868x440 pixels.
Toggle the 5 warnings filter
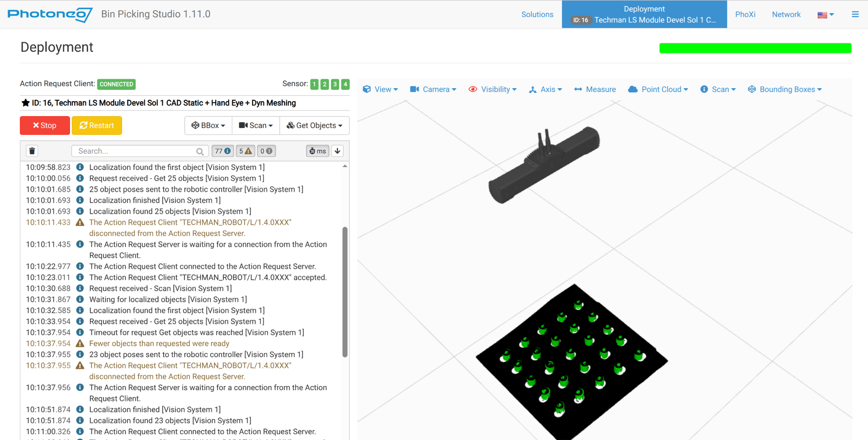(245, 151)
